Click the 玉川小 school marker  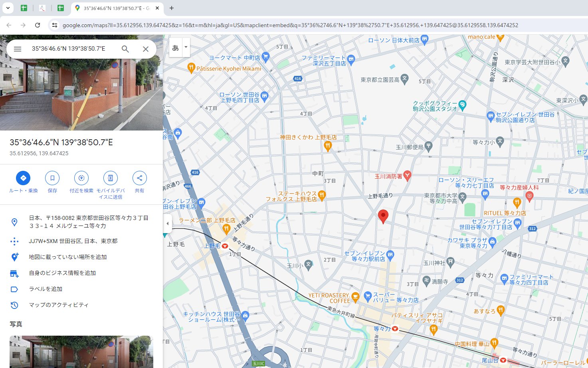[x=308, y=264]
